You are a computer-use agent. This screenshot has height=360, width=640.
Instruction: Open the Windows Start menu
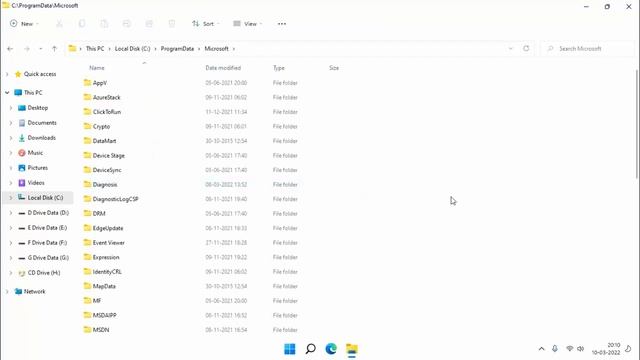click(290, 349)
